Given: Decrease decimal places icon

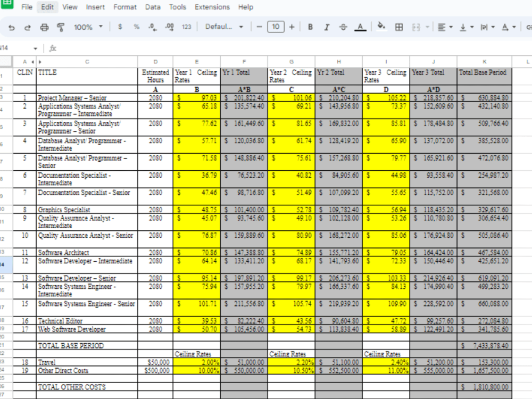Looking at the screenshot, I should [x=153, y=27].
